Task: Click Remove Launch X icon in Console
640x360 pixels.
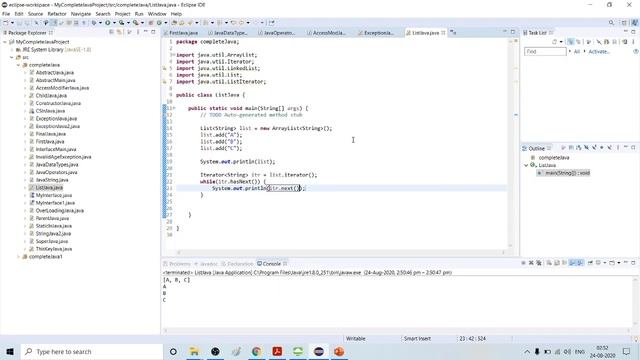Action: click(531, 263)
